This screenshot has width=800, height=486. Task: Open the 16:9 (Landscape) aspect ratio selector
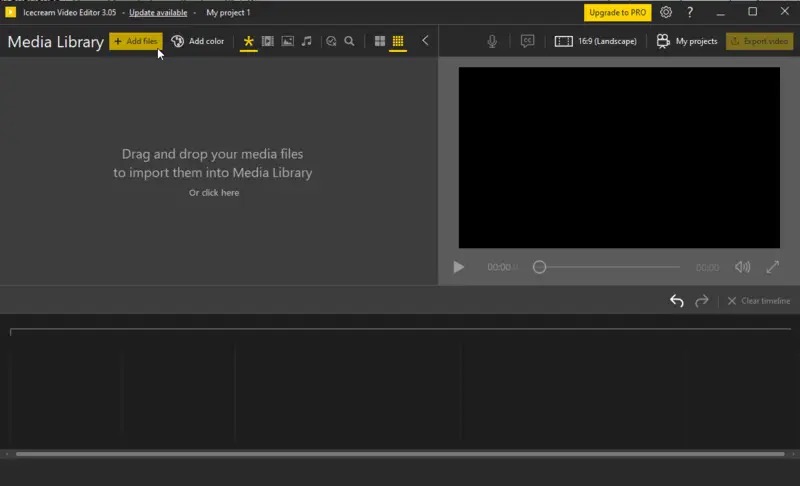595,41
